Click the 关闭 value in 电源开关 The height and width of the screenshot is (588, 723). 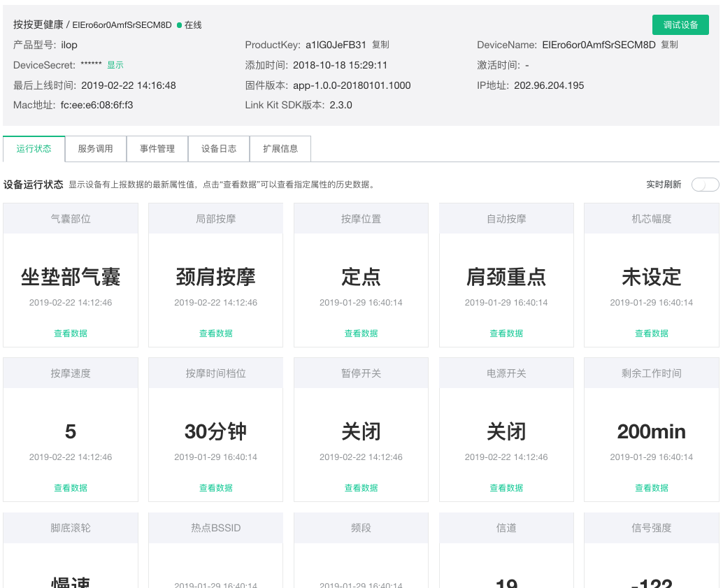[x=506, y=431]
